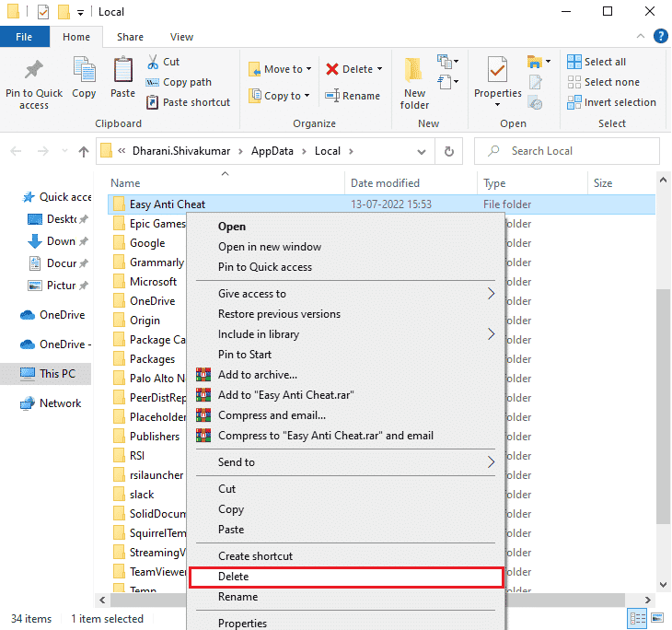672x630 pixels.
Task: Switch to Details view icon in the status bar
Action: pyautogui.click(x=637, y=618)
